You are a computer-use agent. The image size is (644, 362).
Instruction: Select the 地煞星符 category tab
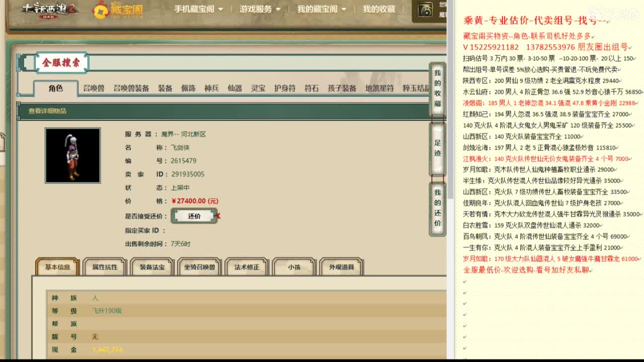[379, 88]
